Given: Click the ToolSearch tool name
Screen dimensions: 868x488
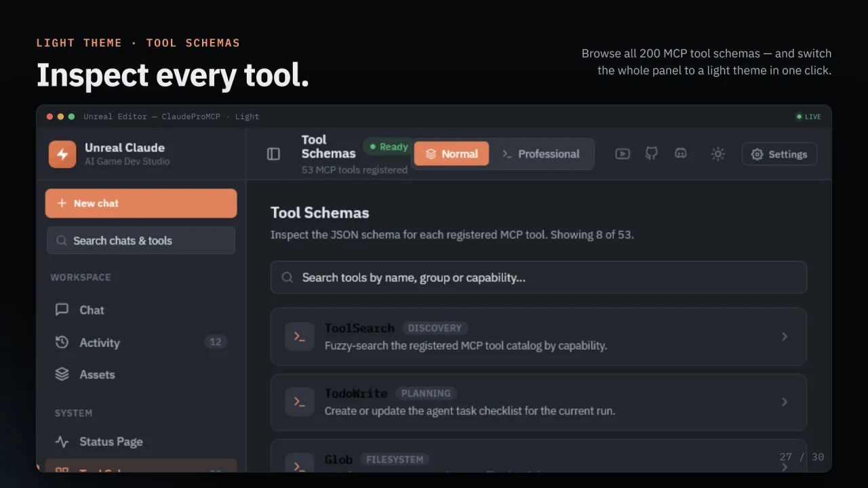Looking at the screenshot, I should (359, 328).
